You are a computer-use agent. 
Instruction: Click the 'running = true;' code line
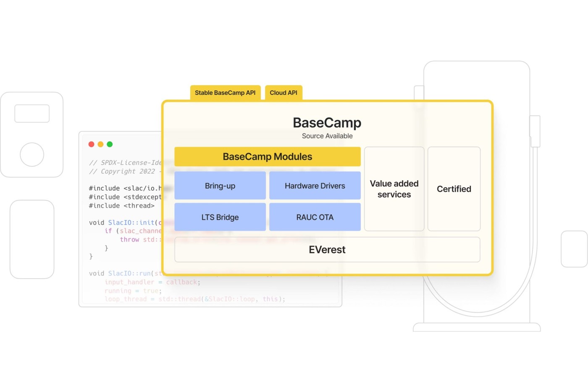133,291
